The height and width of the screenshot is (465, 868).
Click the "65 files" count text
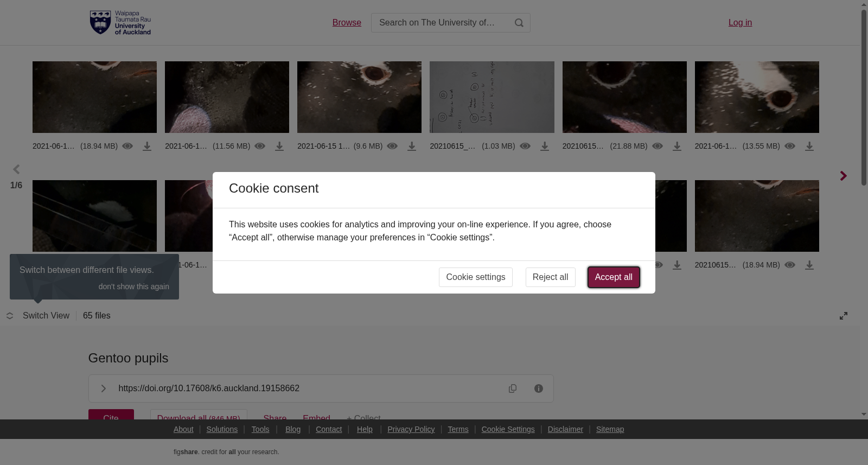tap(97, 316)
